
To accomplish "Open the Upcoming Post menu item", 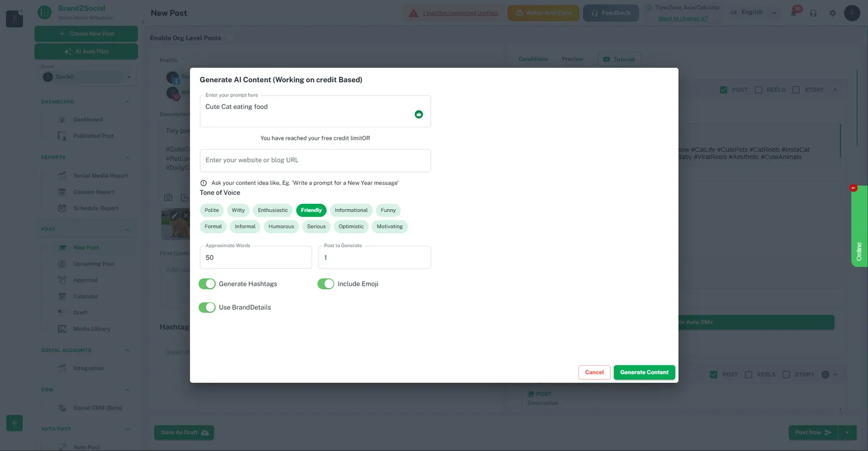I will click(x=93, y=264).
